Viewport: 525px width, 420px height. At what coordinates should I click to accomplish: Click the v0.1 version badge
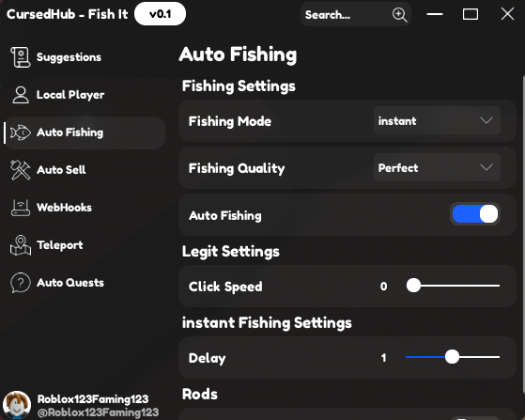point(160,14)
